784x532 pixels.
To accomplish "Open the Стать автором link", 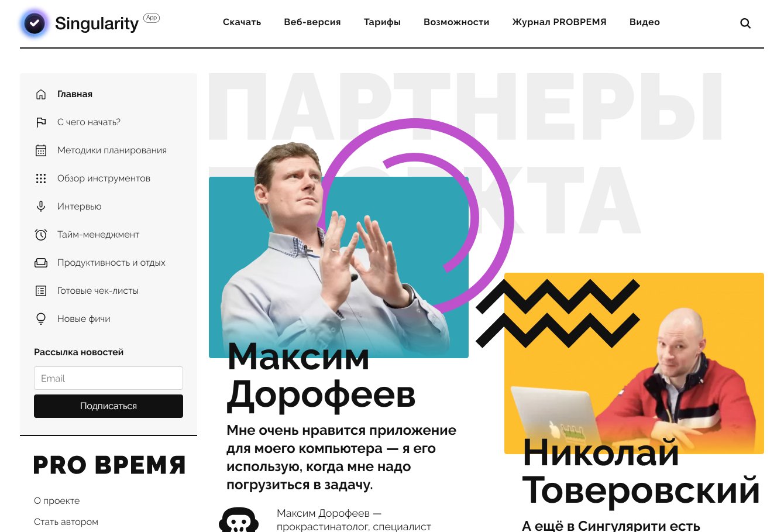I will (66, 522).
